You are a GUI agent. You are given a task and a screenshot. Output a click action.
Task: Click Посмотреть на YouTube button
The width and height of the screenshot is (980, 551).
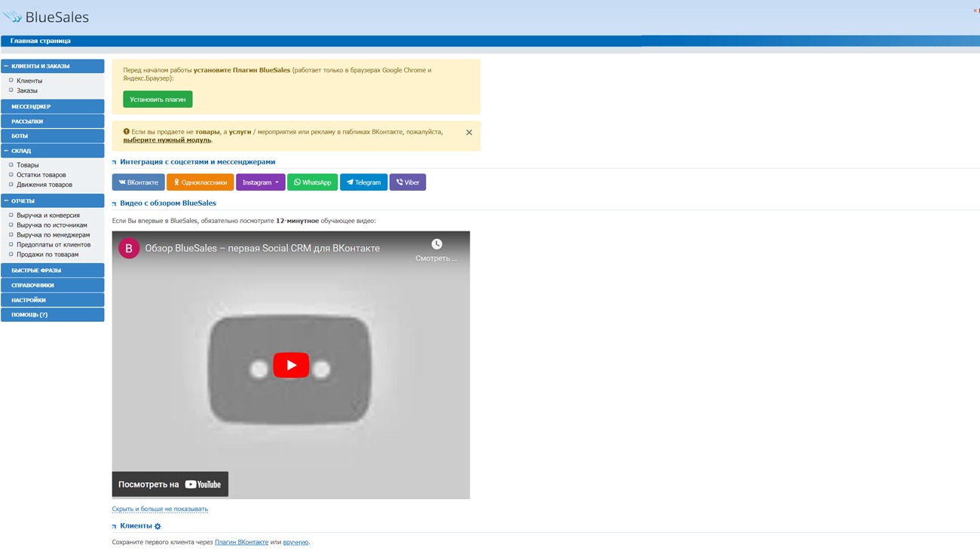coord(170,485)
